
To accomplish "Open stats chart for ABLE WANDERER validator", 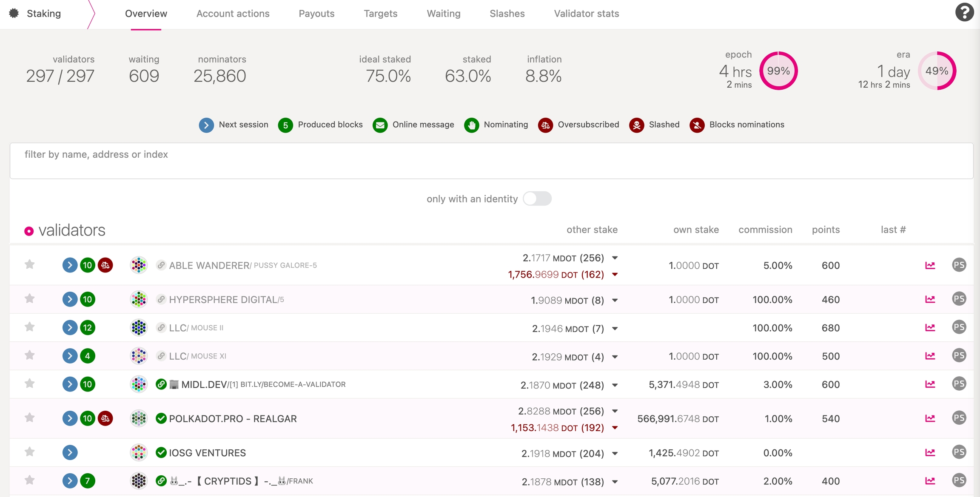I will [930, 265].
